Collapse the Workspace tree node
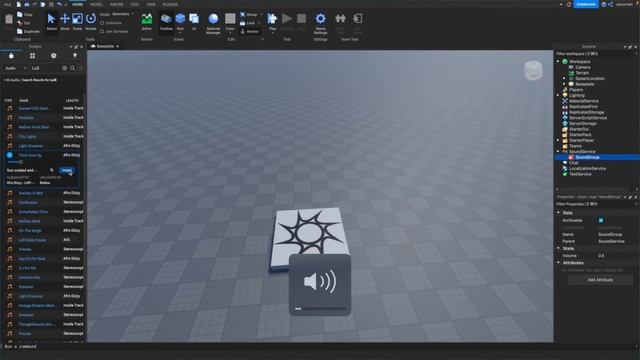Screen dimensions: 640x360 558,62
